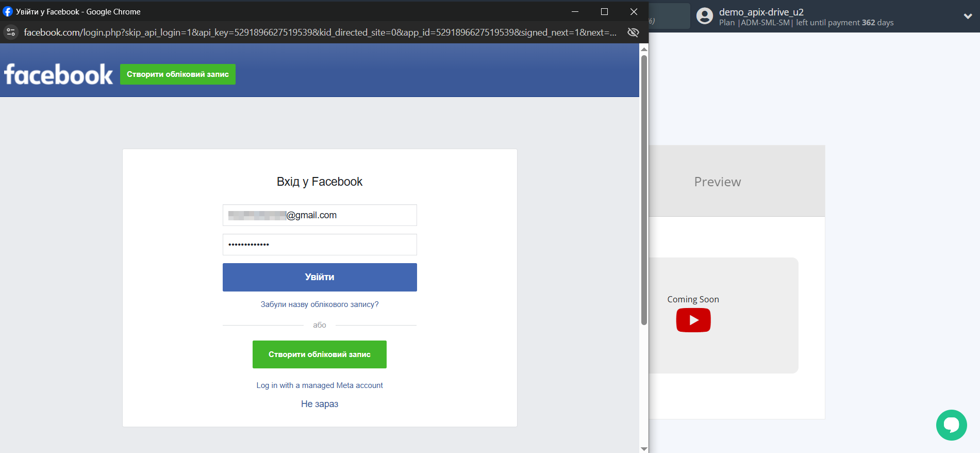Click the user avatar icon

click(x=704, y=16)
